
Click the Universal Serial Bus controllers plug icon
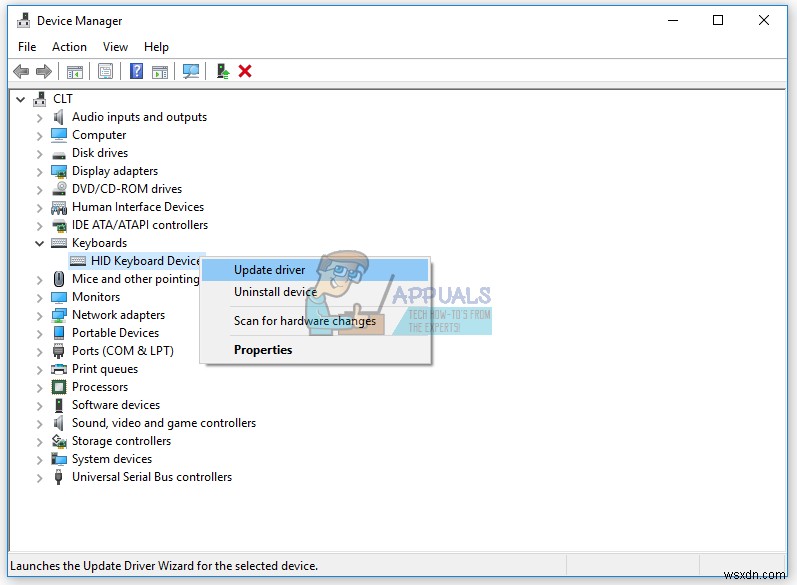pyautogui.click(x=58, y=477)
